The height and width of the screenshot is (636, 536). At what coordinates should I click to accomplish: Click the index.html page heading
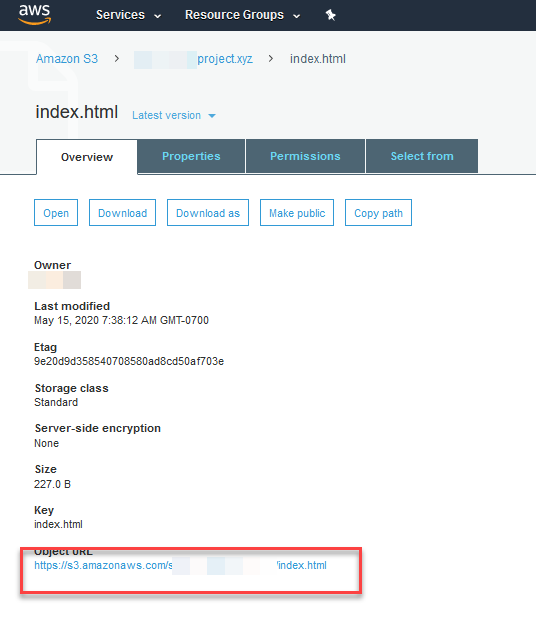pos(77,112)
